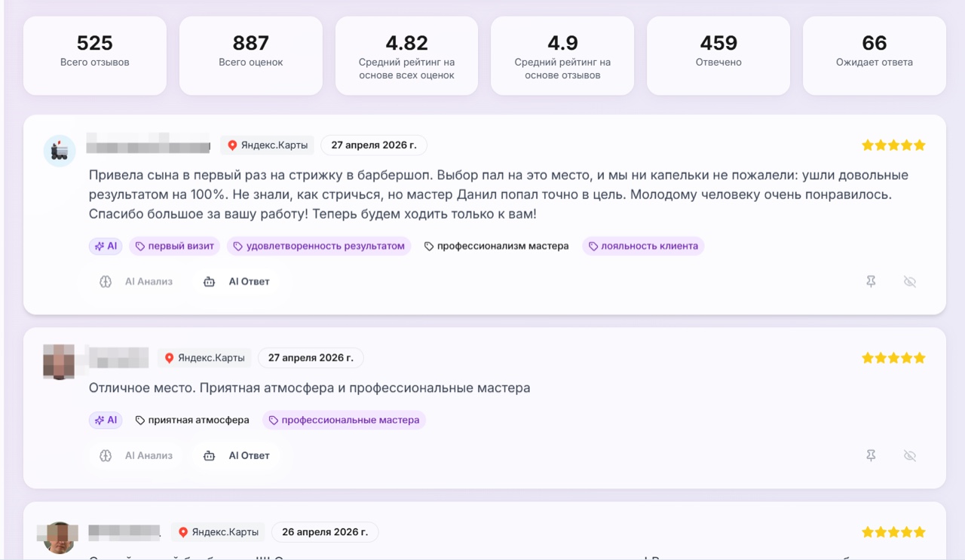
Task: Select the "лояльность клиента" tag
Action: (x=643, y=246)
